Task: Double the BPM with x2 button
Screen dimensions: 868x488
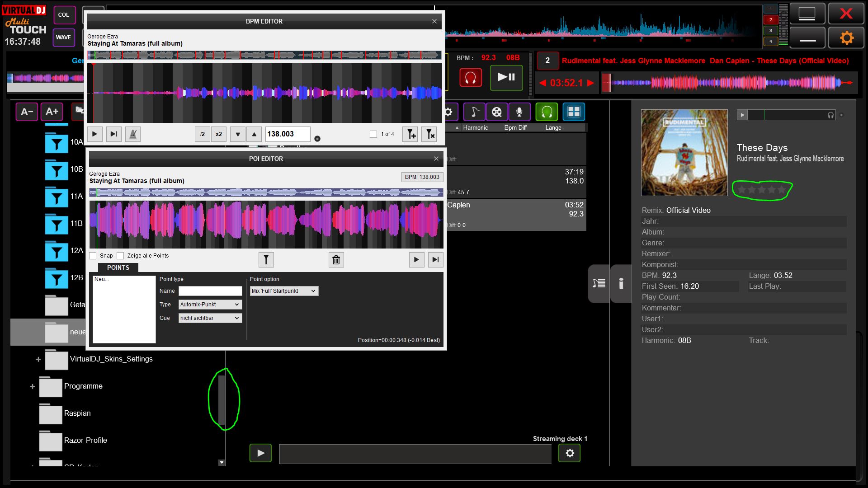Action: coord(219,134)
